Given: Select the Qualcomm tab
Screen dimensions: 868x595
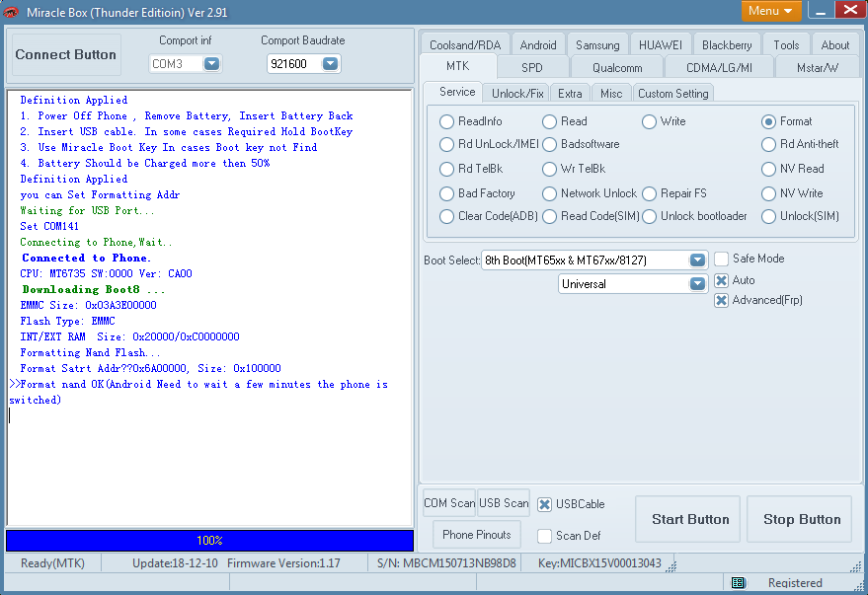Looking at the screenshot, I should coord(617,68).
